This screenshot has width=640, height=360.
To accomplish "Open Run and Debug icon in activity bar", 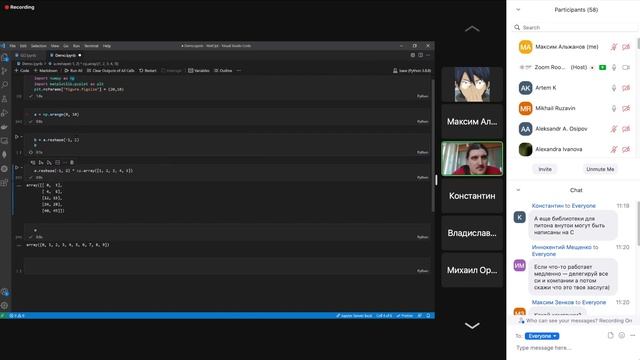I will 5,113.
